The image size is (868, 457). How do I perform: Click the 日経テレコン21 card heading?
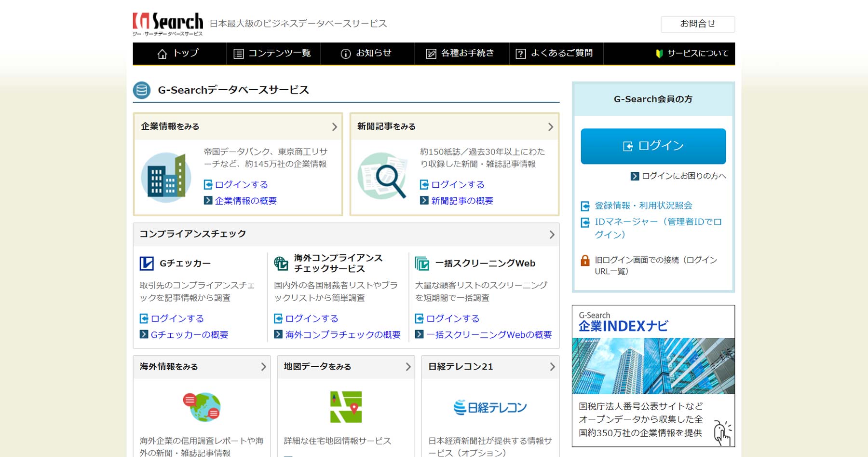[x=461, y=367]
